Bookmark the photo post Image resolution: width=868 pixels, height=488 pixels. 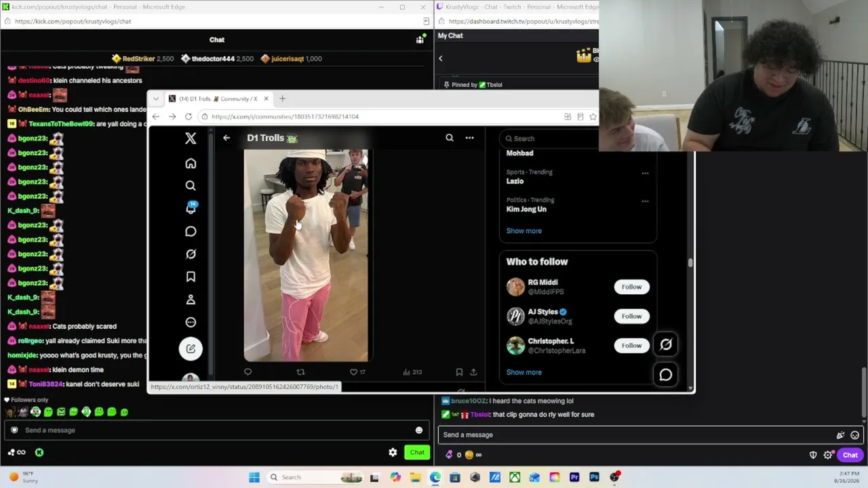pos(459,371)
